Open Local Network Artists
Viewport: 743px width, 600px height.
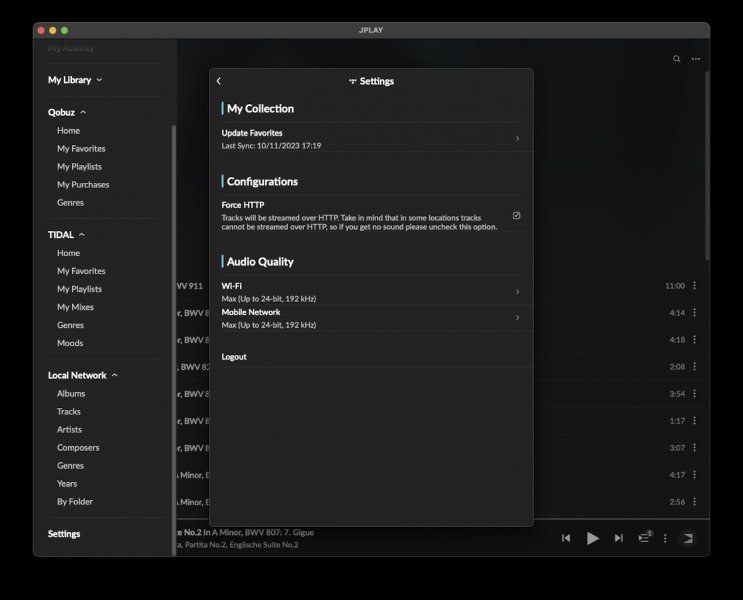click(x=69, y=429)
